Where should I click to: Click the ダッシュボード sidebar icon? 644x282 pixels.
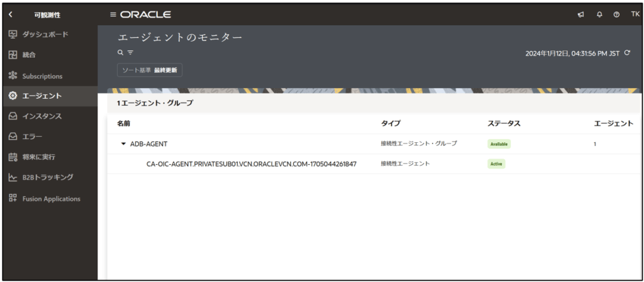(x=13, y=34)
